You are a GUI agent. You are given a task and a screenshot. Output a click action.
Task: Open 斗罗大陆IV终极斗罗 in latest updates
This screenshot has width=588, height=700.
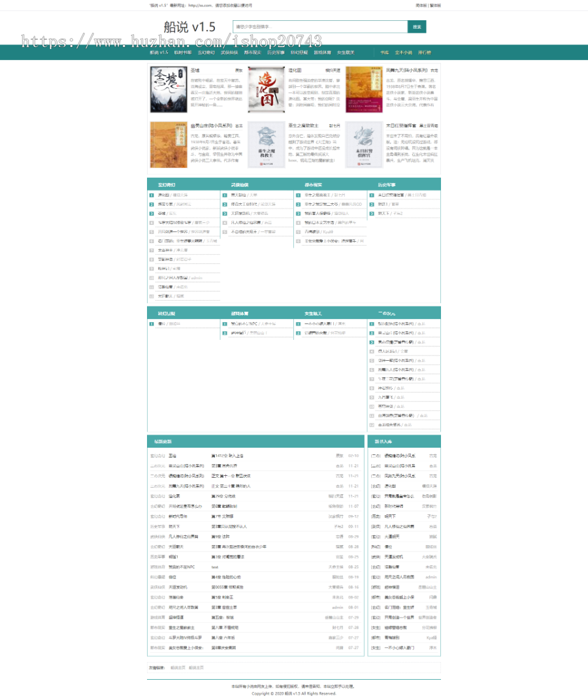(x=185, y=638)
